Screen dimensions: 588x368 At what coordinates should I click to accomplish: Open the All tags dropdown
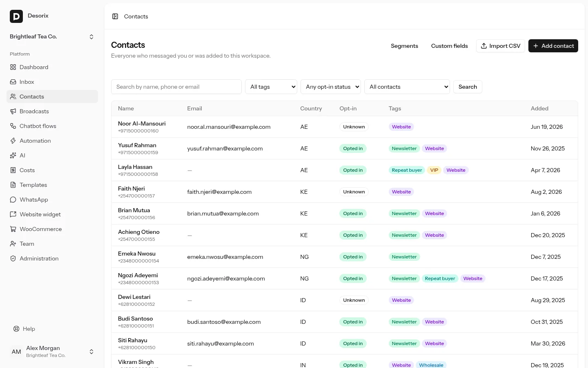(x=271, y=87)
